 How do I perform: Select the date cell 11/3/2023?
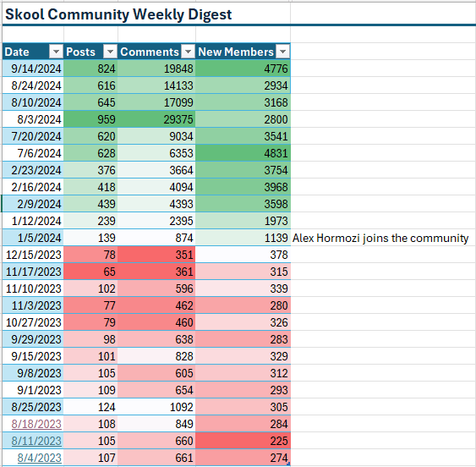coord(33,305)
